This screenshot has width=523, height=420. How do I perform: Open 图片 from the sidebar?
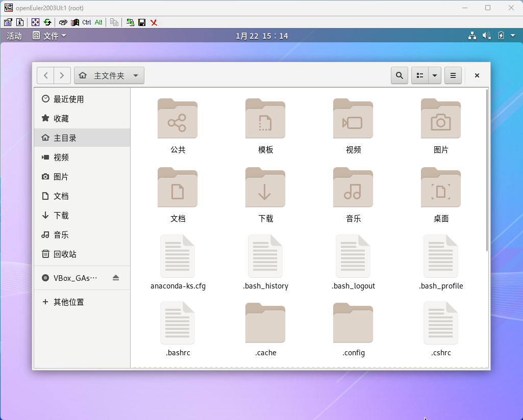pyautogui.click(x=82, y=176)
